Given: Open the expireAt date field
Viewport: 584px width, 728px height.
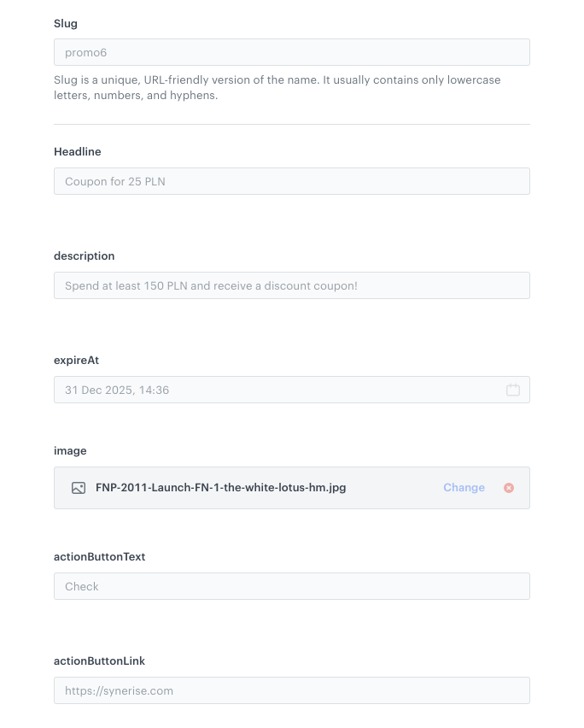Looking at the screenshot, I should [273, 390].
